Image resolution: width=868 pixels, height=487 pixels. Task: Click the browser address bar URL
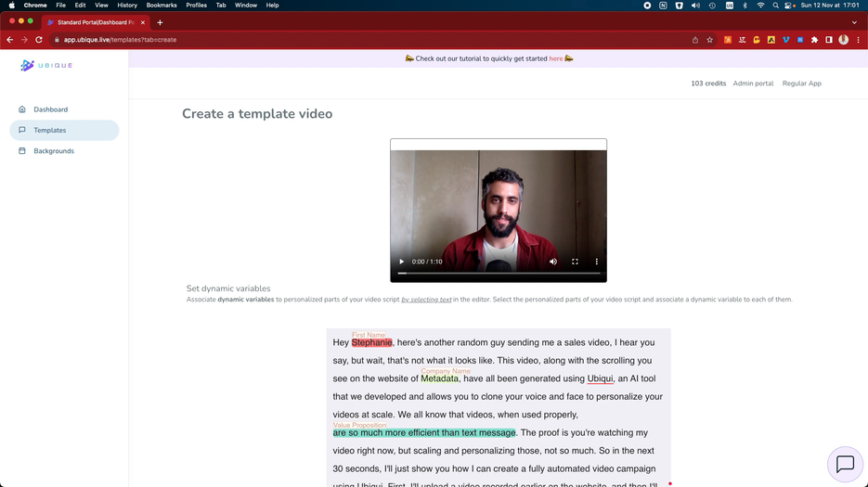pyautogui.click(x=120, y=40)
